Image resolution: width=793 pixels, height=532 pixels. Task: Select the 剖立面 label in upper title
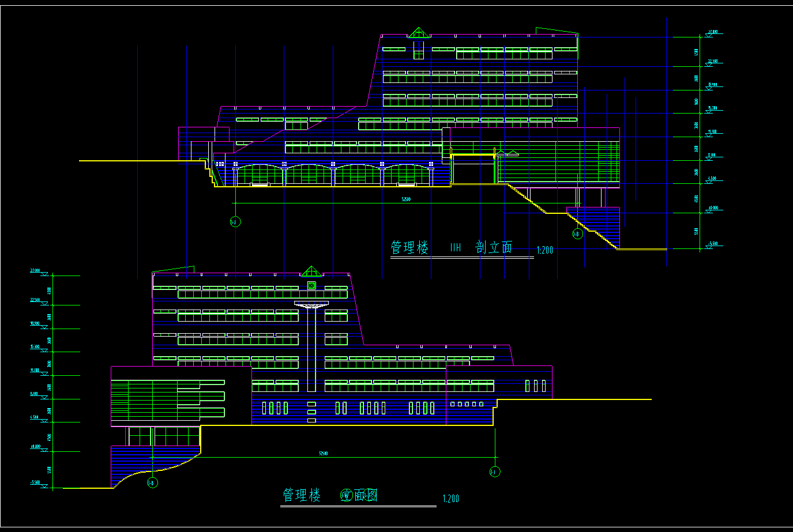coord(494,247)
